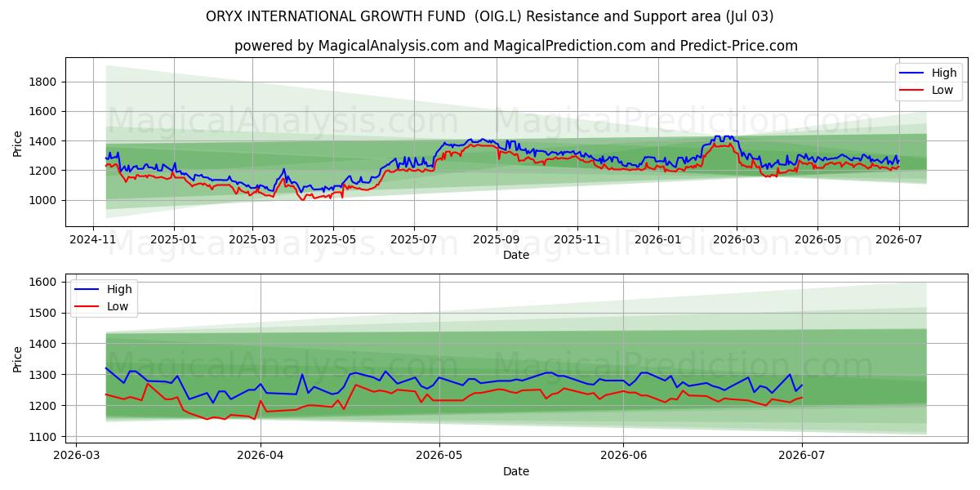Screen dimensions: 980x490
Task: Click the 2025-05 tick label
Action: coord(332,239)
